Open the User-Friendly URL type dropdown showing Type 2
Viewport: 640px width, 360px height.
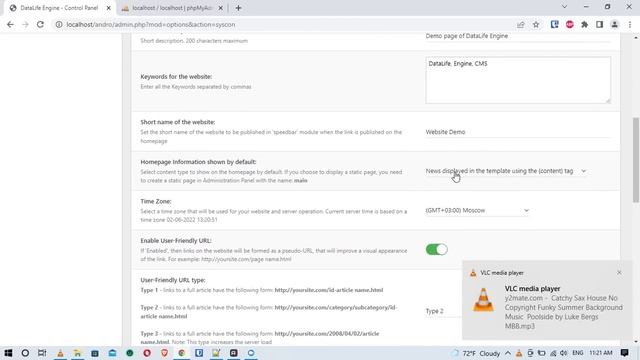[444, 311]
